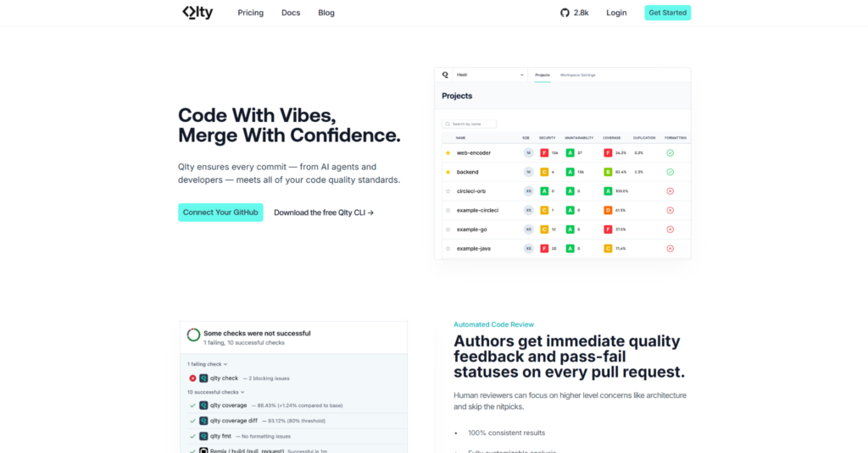Screen dimensions: 868x453
Task: Open the Hooli workspace dropdown
Action: coord(490,75)
